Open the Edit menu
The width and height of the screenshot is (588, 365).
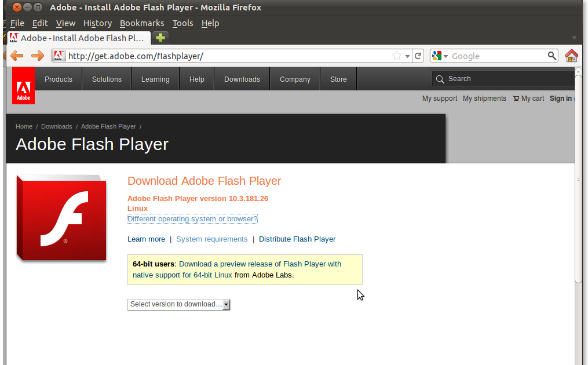click(x=40, y=23)
